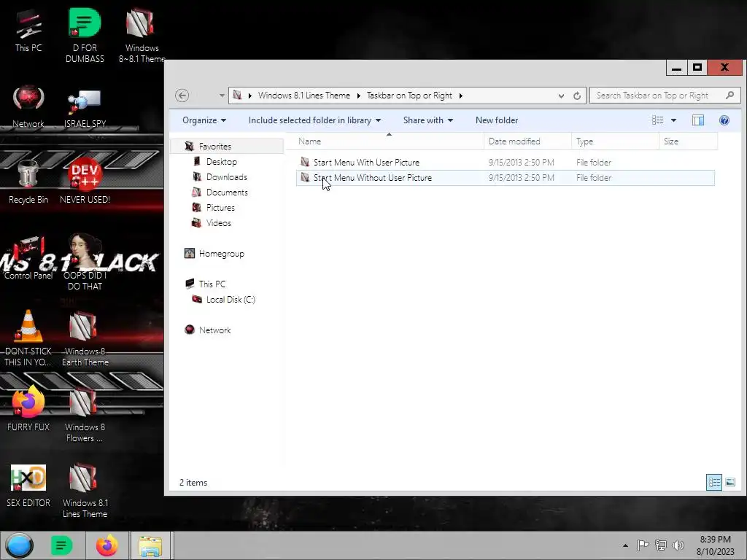This screenshot has height=560, width=747.
Task: Switch to large thumbnails view in status bar
Action: [x=729, y=483]
